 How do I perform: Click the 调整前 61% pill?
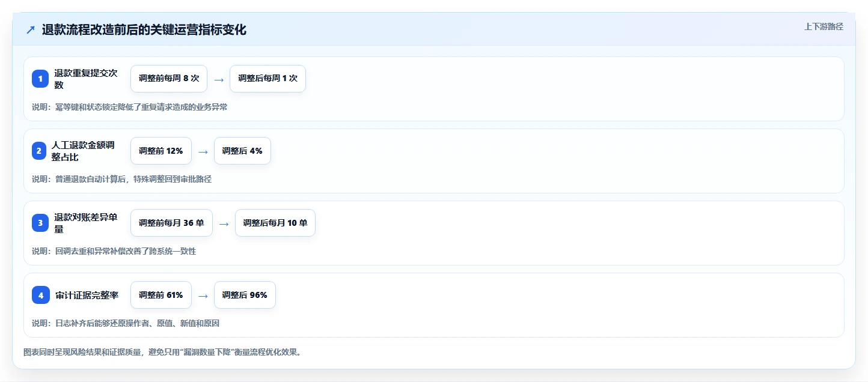click(x=161, y=295)
